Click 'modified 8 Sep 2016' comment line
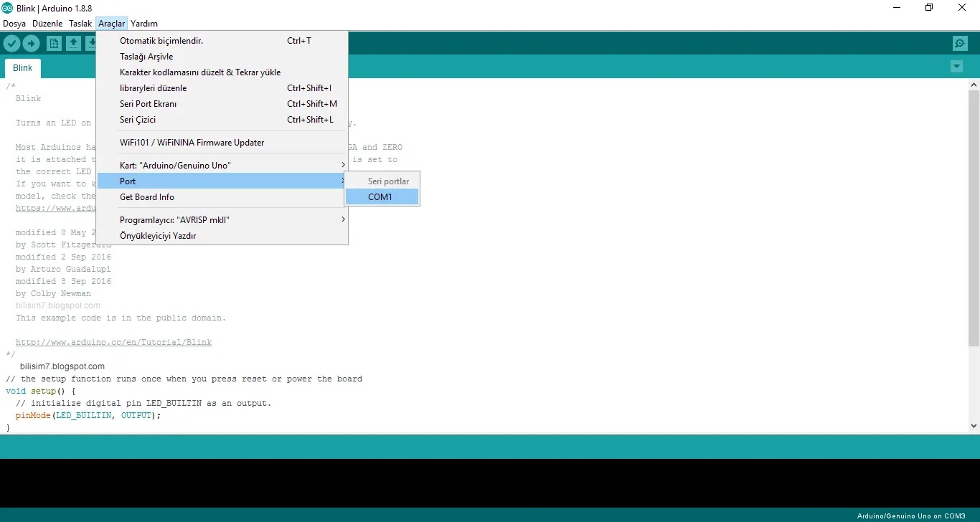This screenshot has width=980, height=522. (63, 282)
